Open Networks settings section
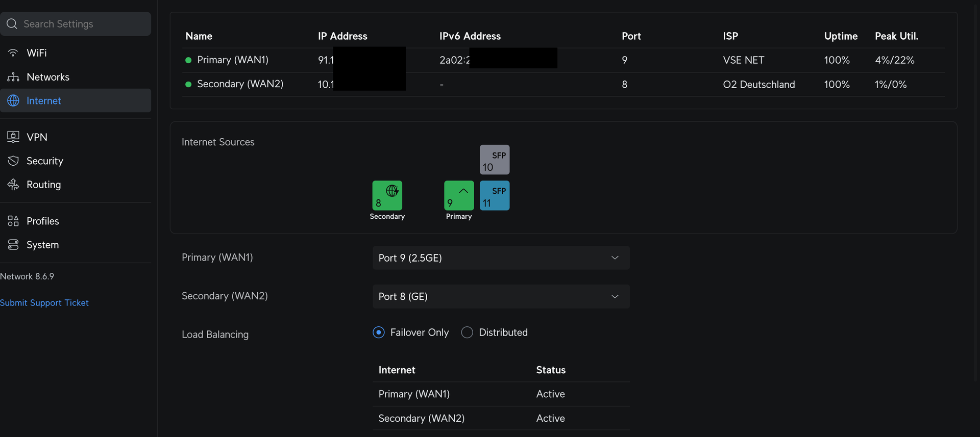 tap(76, 77)
